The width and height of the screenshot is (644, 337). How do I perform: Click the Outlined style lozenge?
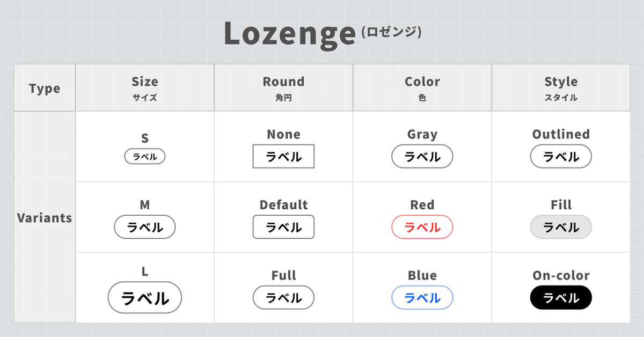561,157
